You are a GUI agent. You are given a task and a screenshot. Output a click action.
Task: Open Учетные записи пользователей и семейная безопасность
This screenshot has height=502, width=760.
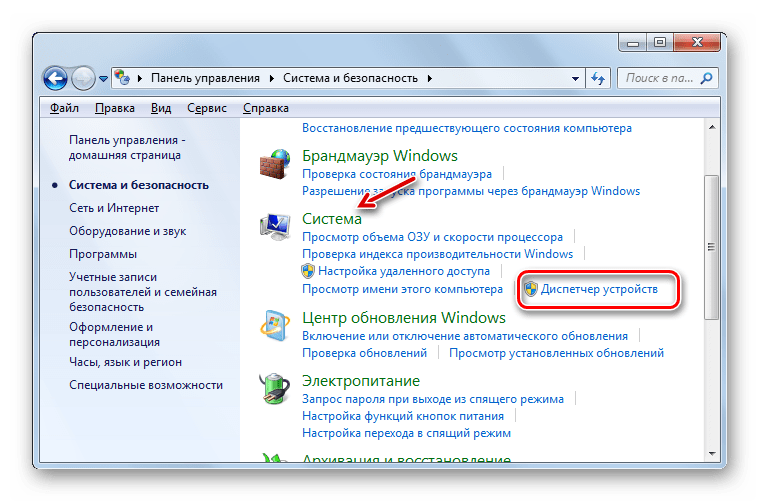pyautogui.click(x=142, y=292)
